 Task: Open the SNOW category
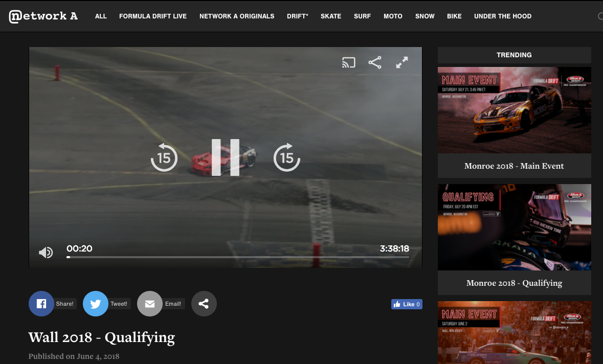click(425, 16)
